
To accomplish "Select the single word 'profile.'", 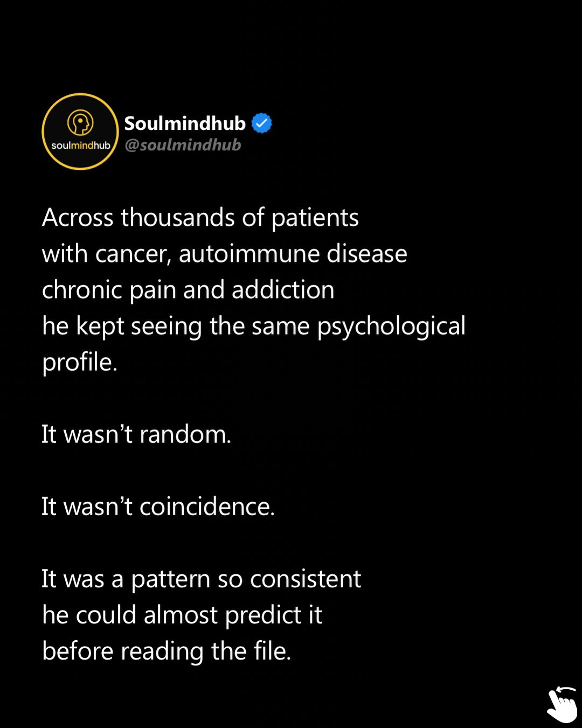I will pyautogui.click(x=80, y=363).
